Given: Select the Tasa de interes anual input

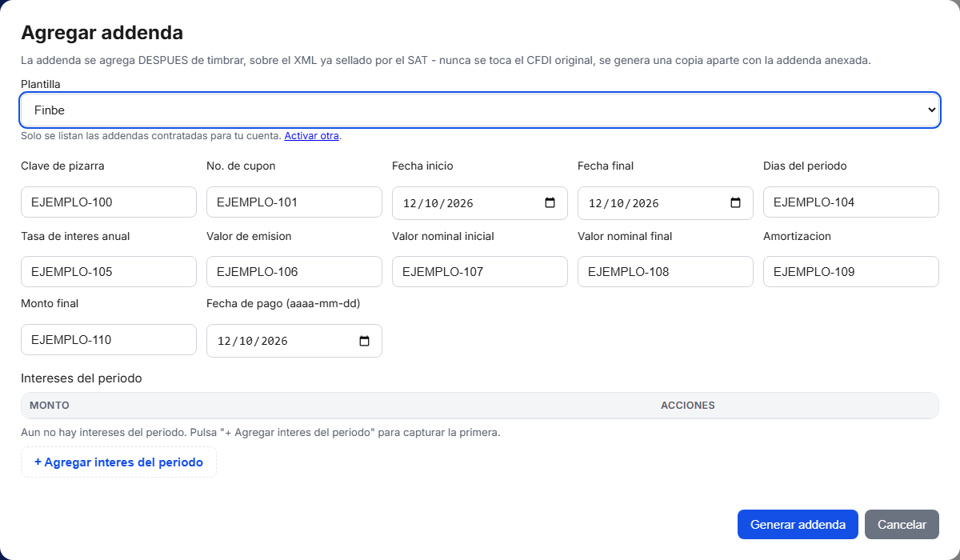Looking at the screenshot, I should pos(109,272).
